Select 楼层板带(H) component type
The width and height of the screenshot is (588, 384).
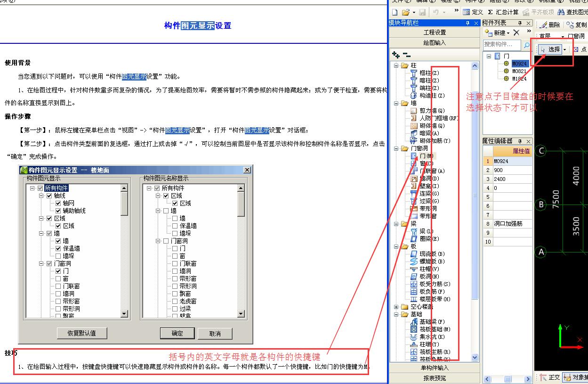(430, 299)
